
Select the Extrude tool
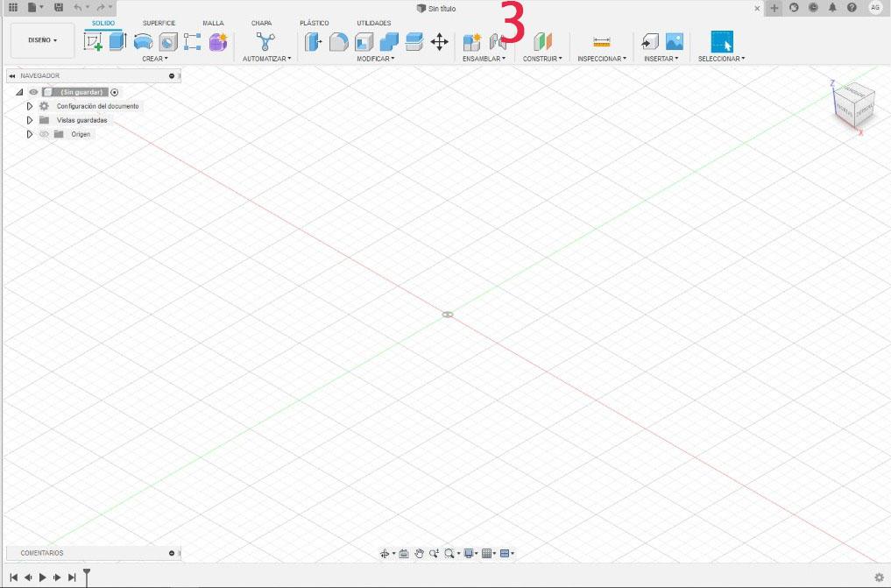click(x=117, y=41)
